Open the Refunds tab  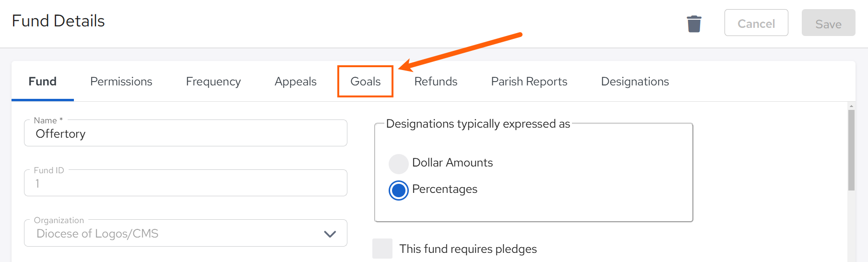tap(436, 82)
